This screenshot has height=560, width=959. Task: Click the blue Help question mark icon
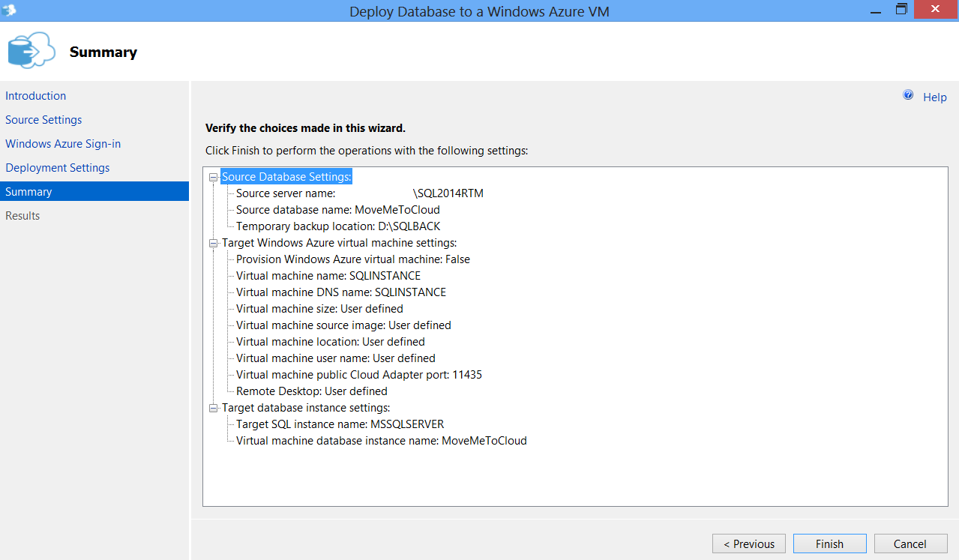pos(908,96)
